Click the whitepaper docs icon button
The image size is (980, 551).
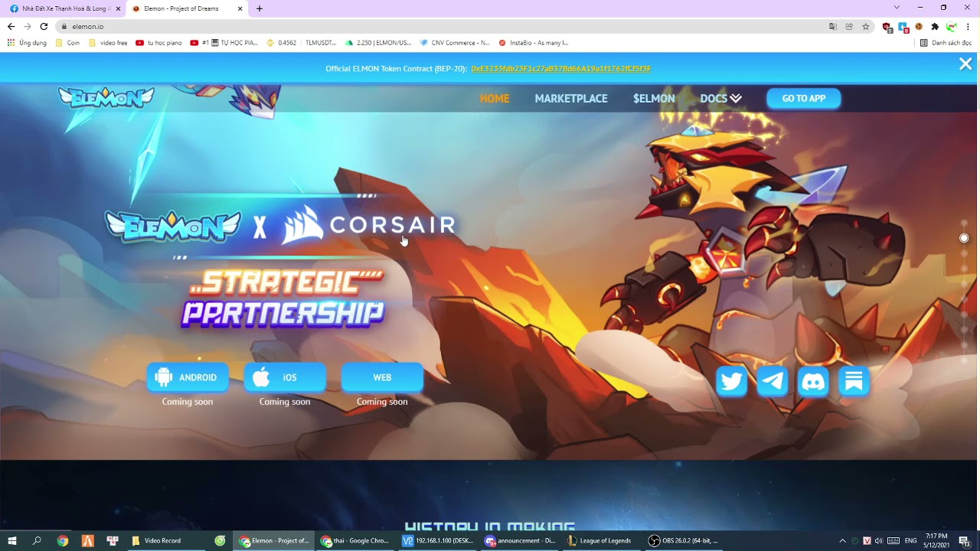point(854,381)
